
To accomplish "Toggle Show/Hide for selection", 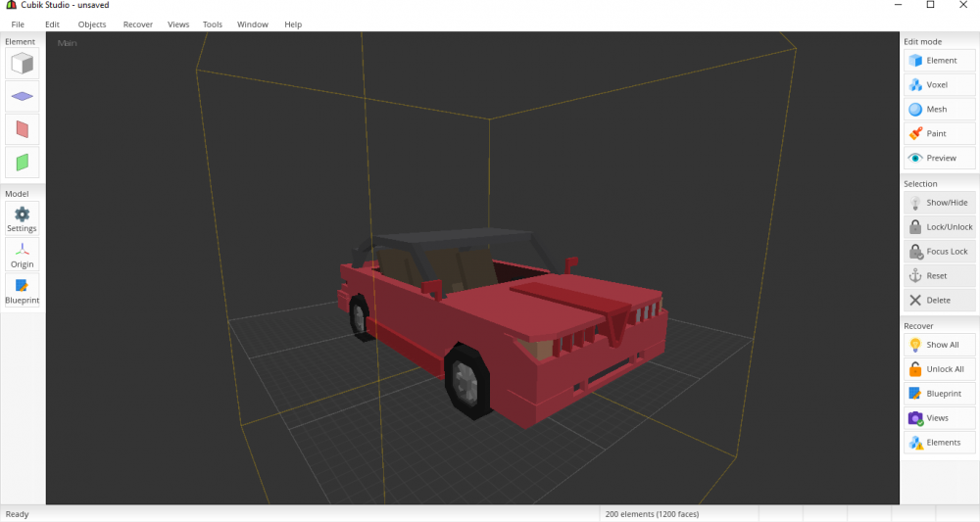I will point(939,203).
